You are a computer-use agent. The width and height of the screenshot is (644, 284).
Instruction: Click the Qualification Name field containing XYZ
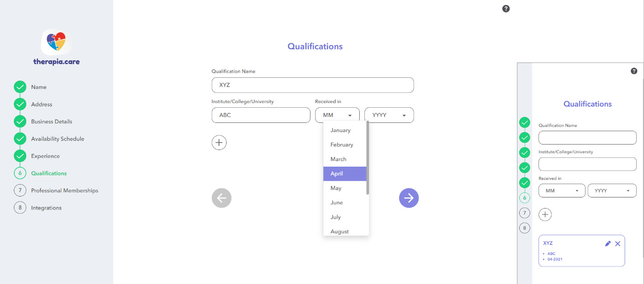click(312, 85)
